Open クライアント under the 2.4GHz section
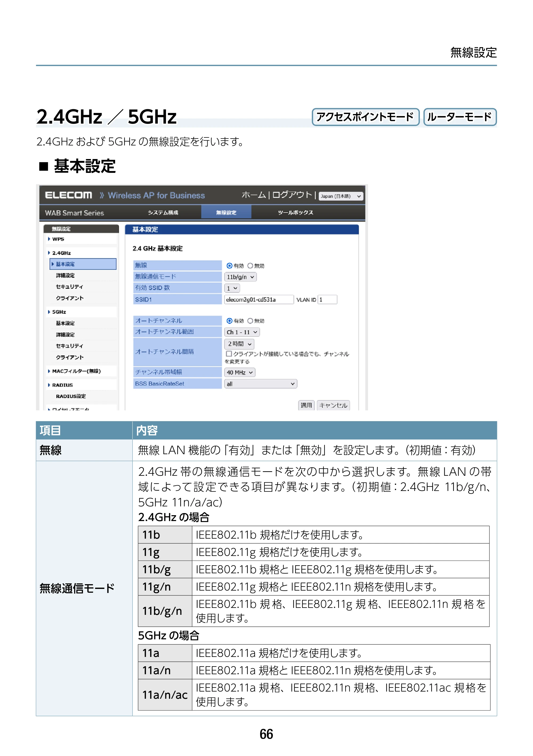Viewport: 533px width, 756px height. click(x=70, y=298)
